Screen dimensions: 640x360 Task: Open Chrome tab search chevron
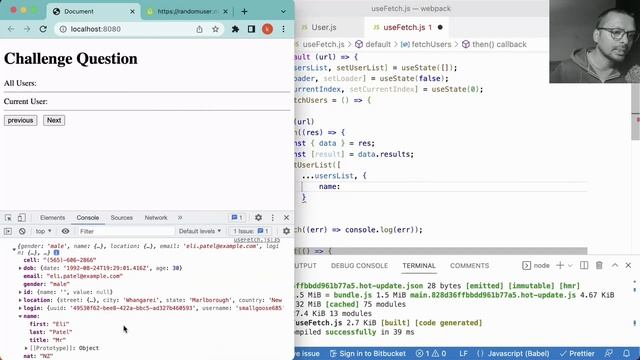[x=283, y=11]
